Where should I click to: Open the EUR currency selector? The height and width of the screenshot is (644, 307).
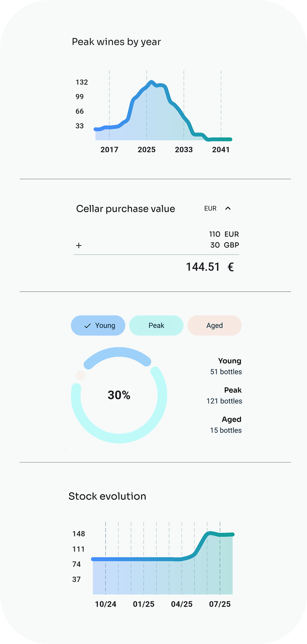pos(210,208)
